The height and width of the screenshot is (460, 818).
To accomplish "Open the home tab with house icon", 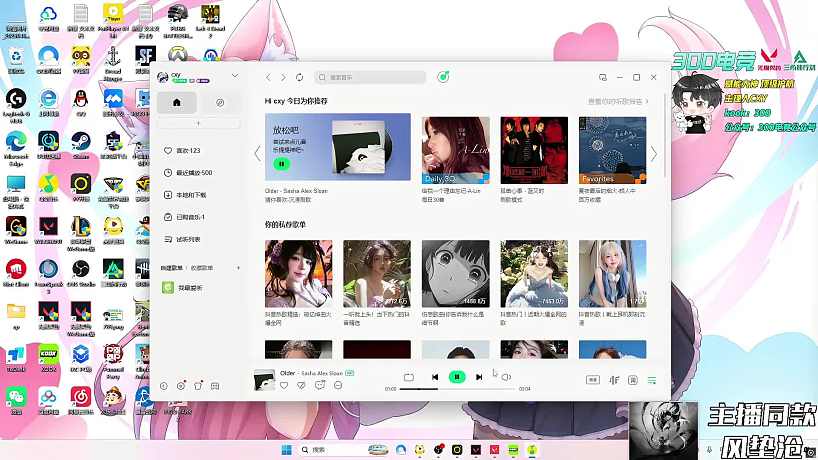I will point(177,103).
